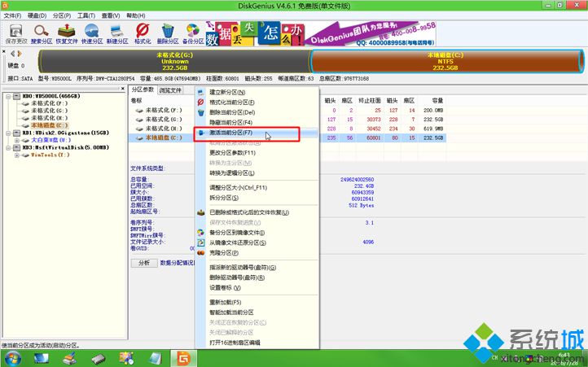Collapse the HD0:WD5000L(466GB) tree node
Screen dimensions: 588x367
(x=8, y=96)
